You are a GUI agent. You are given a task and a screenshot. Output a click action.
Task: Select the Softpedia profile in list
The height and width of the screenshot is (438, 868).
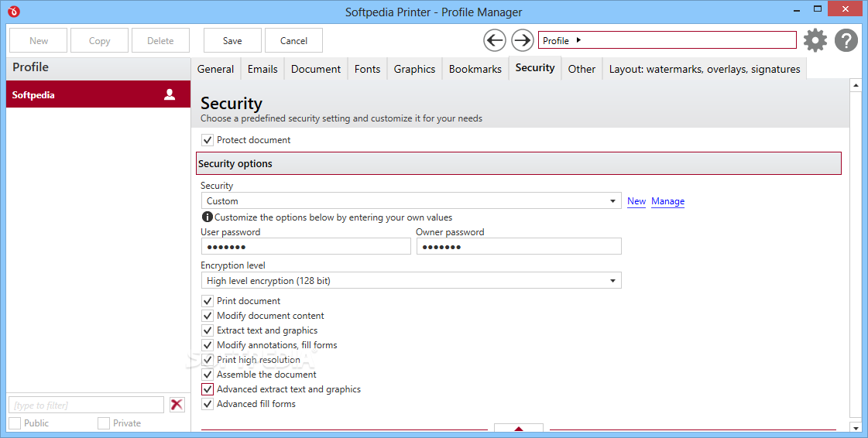98,94
